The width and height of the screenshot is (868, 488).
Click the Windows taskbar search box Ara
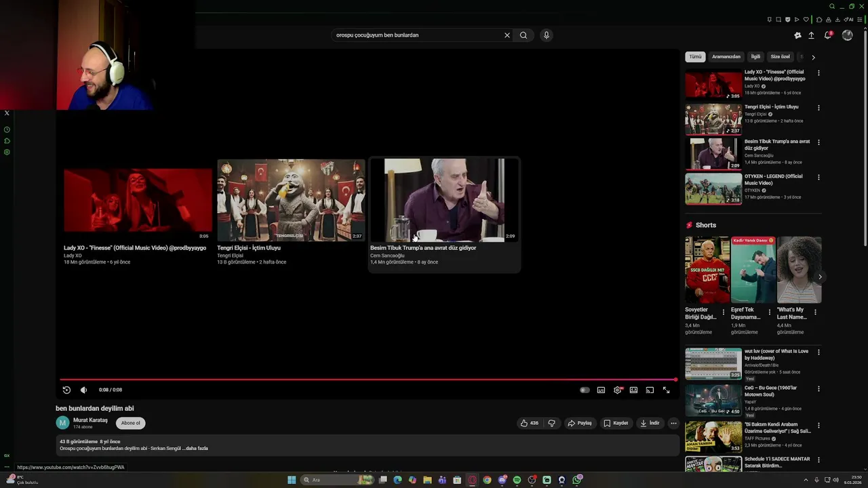click(337, 480)
